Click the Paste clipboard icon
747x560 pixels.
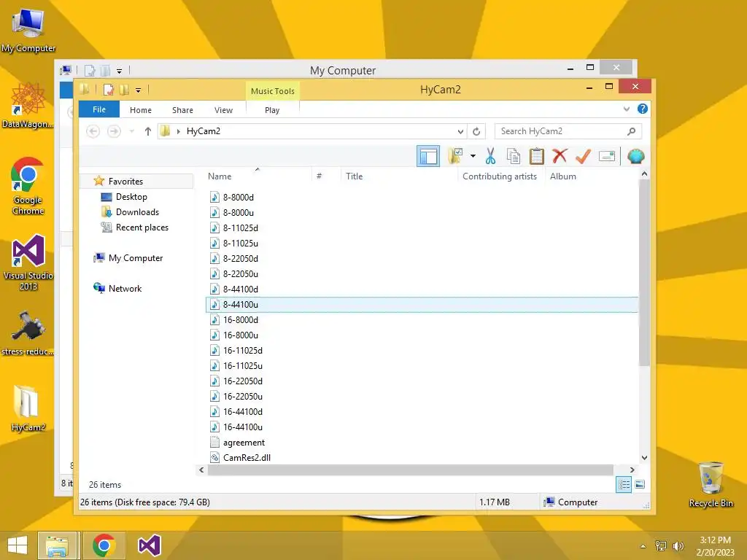[x=536, y=156]
